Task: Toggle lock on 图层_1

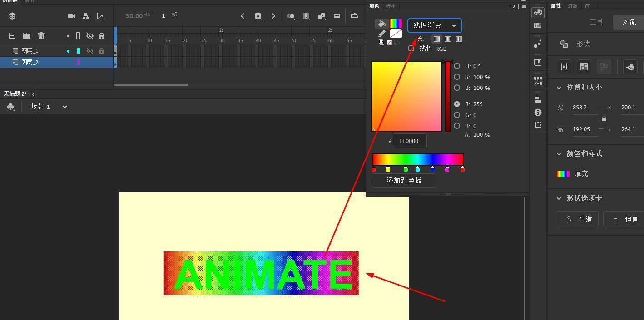Action: (102, 51)
